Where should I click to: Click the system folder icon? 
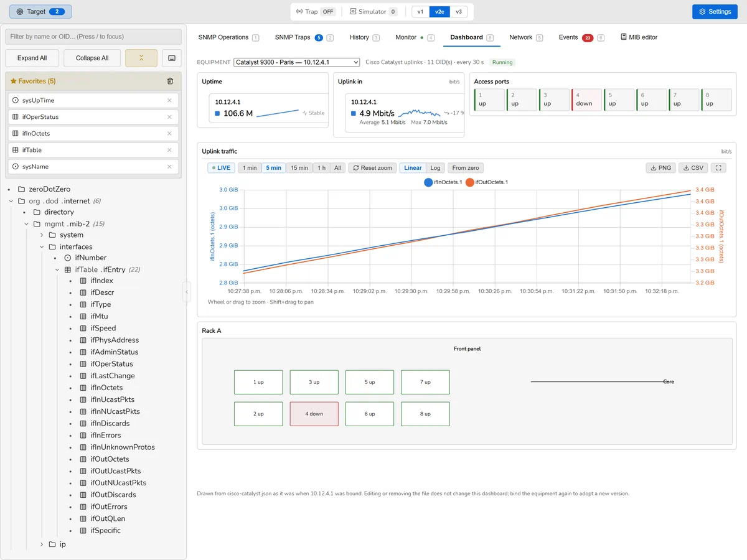coord(52,235)
